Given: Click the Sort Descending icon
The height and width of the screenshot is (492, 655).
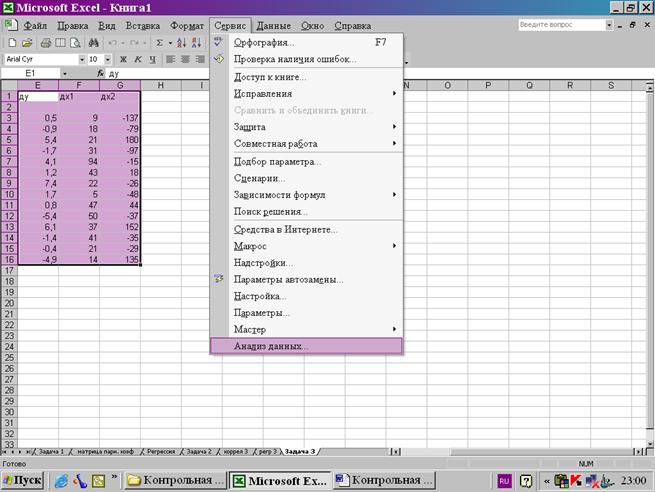Looking at the screenshot, I should pyautogui.click(x=196, y=43).
